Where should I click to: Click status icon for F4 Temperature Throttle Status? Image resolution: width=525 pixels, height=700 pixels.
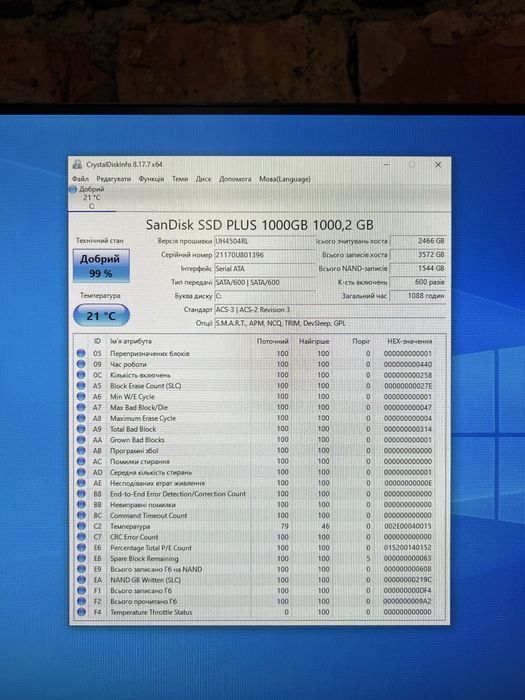81,612
